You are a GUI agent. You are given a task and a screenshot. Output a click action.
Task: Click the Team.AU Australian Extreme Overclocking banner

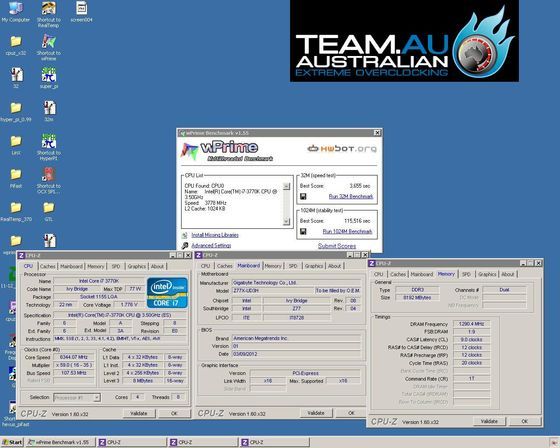tap(404, 41)
